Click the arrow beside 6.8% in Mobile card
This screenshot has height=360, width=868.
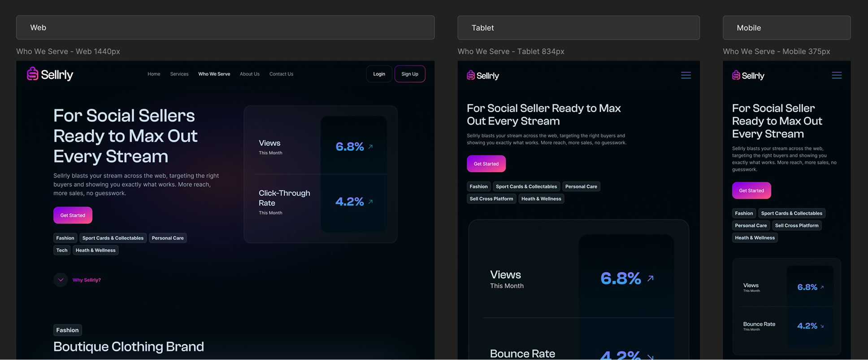click(x=822, y=287)
